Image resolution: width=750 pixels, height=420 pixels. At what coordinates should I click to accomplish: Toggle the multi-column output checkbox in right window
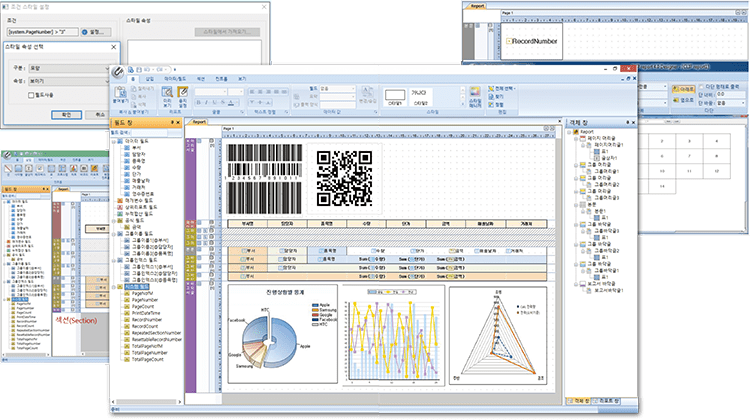(701, 87)
